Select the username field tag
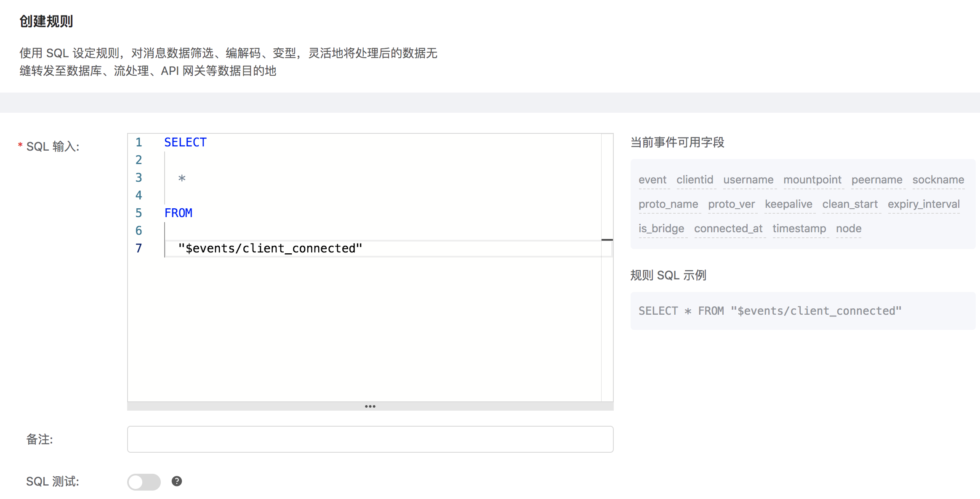 click(749, 179)
